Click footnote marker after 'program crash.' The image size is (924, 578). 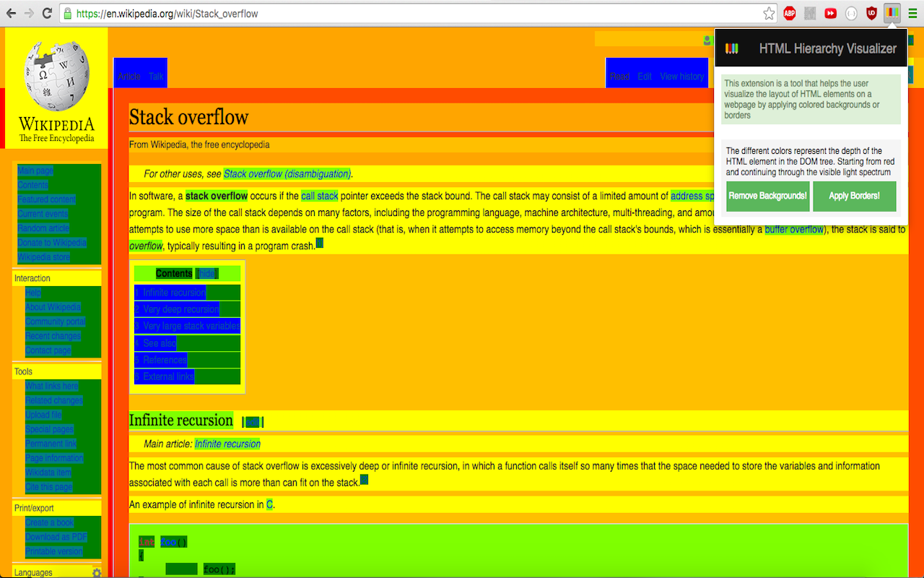[320, 243]
